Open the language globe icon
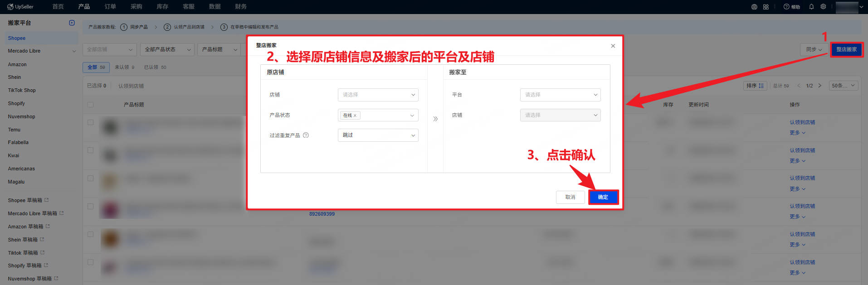The image size is (868, 285). pos(754,7)
